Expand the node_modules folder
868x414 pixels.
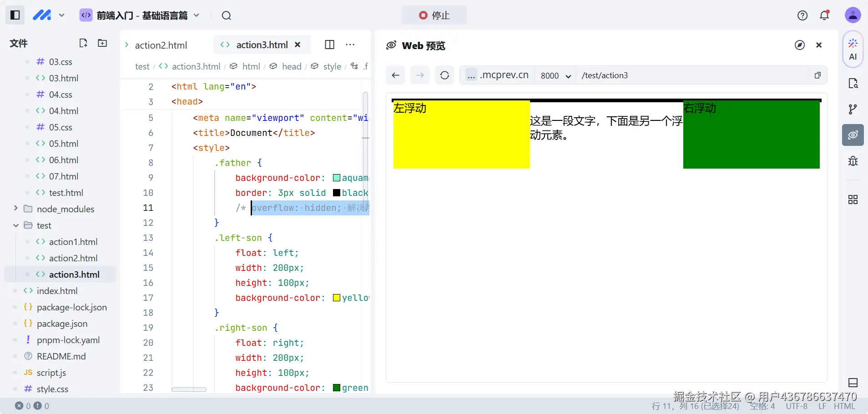[x=60, y=209]
